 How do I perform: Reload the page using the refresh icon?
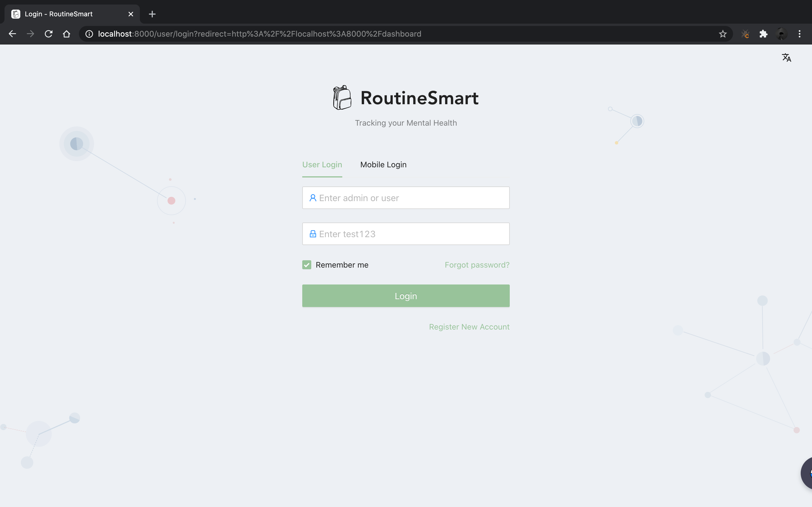tap(49, 34)
